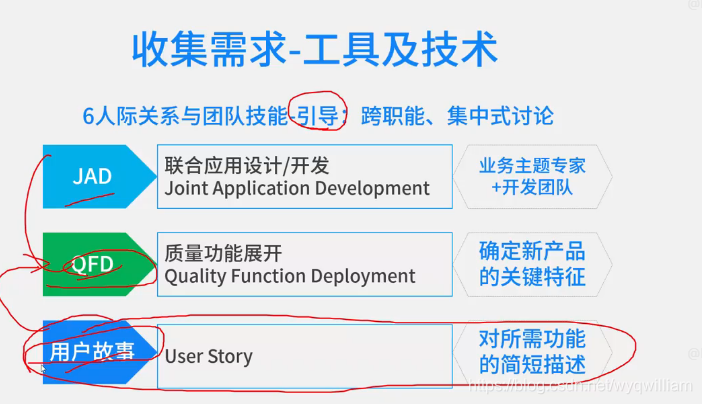Select the green QFD arrow label
The width and height of the screenshot is (702, 404).
[99, 264]
